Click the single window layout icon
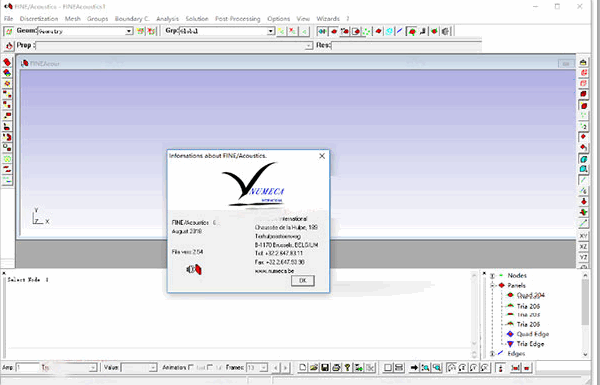 (388, 367)
